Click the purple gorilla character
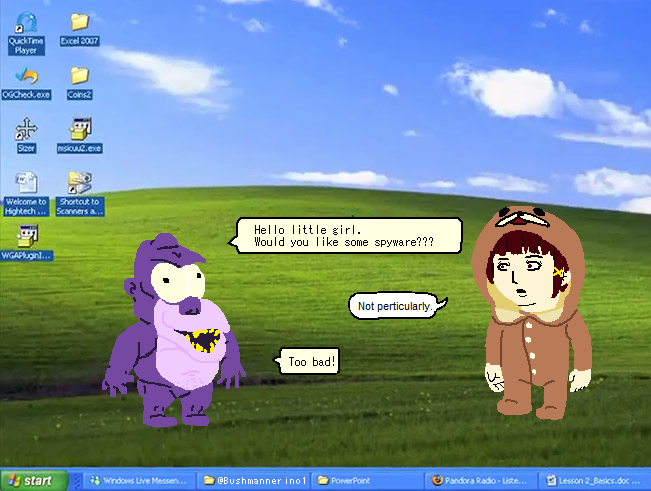 [x=174, y=330]
